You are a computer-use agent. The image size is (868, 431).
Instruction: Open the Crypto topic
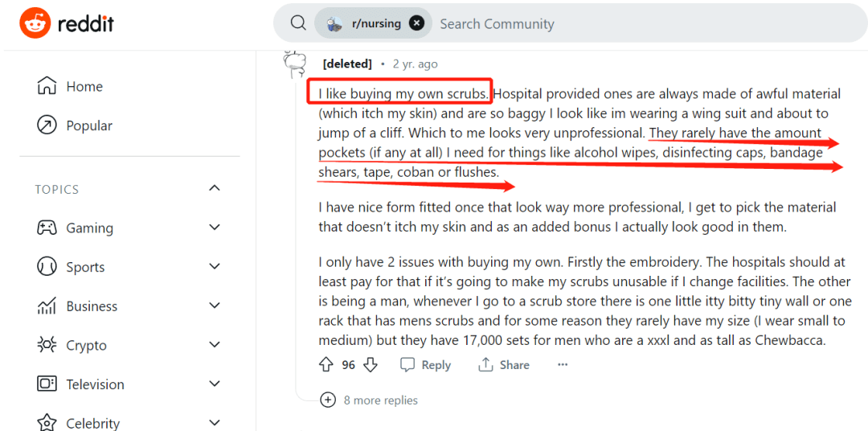(86, 345)
